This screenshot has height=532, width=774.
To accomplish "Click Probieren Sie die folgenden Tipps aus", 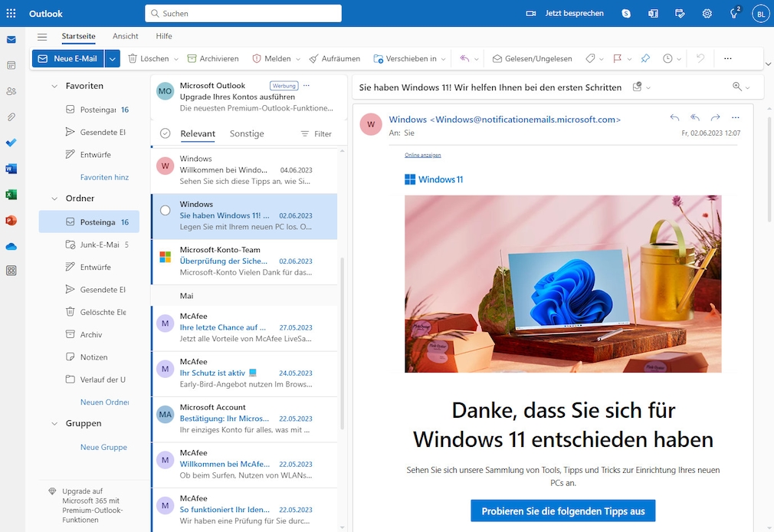I will 562,511.
